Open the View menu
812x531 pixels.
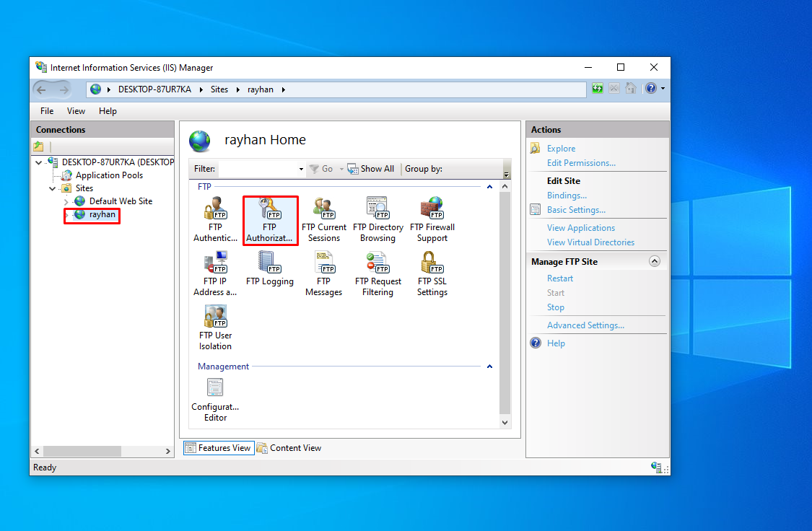[76, 111]
